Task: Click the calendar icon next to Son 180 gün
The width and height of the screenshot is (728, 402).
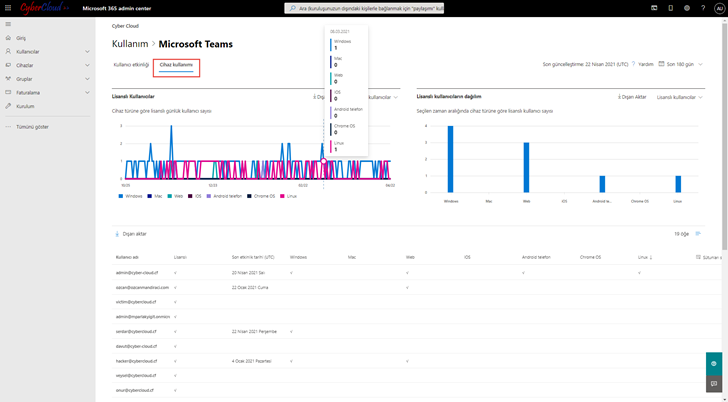Action: [661, 64]
